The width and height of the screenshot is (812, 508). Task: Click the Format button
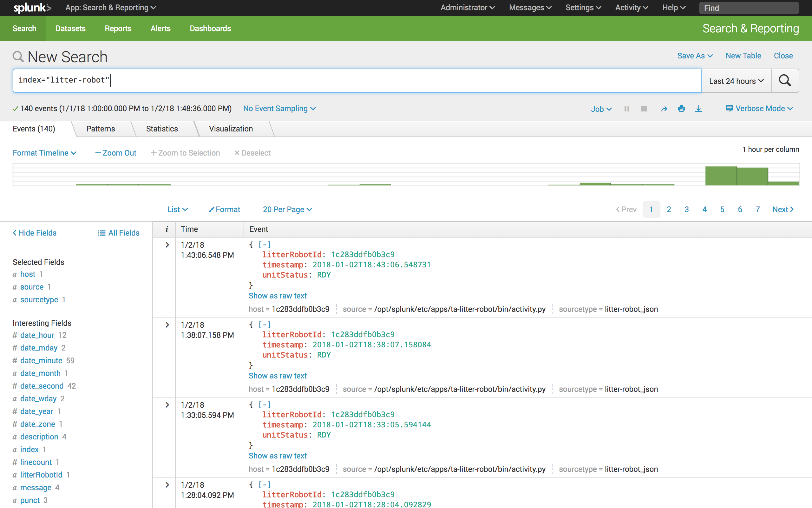[225, 209]
